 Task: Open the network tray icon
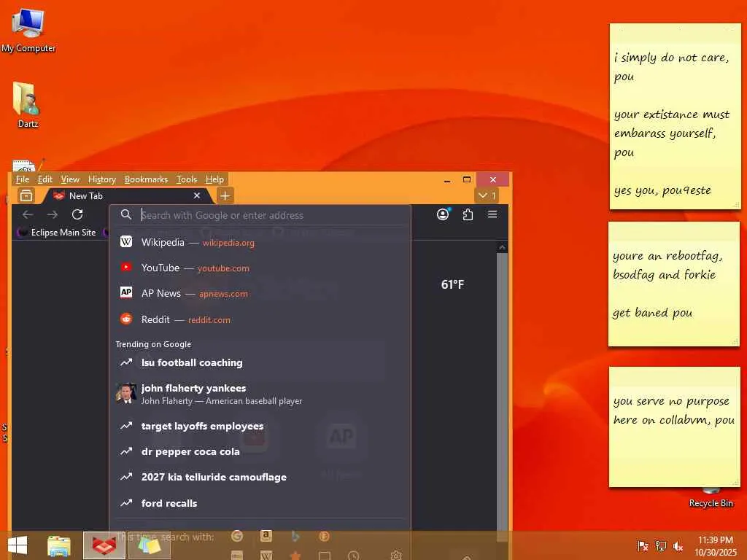coord(660,545)
